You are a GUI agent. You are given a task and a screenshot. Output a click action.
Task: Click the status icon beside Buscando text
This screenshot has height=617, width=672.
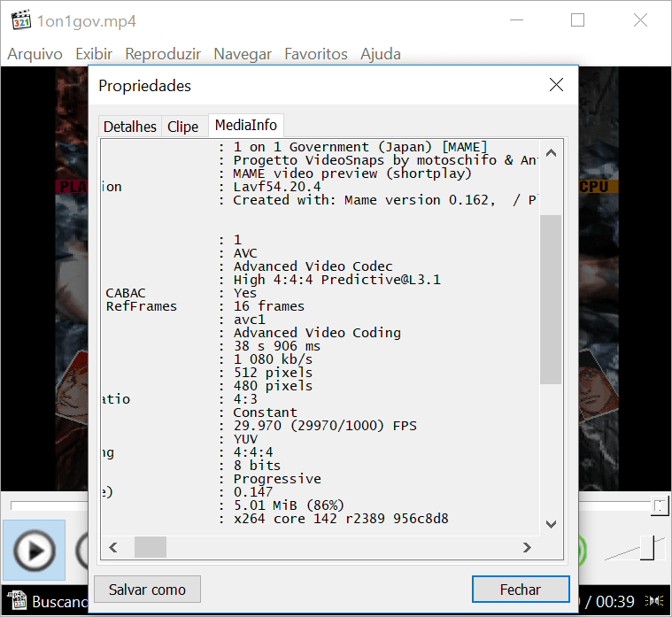click(x=16, y=602)
